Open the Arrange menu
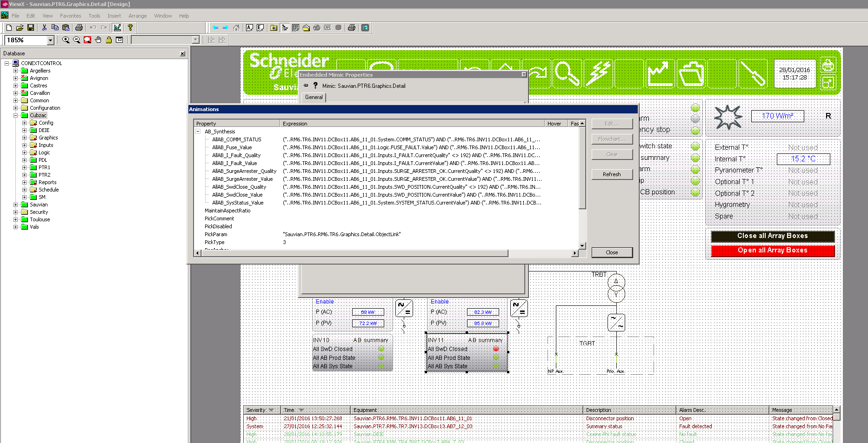 tap(137, 16)
